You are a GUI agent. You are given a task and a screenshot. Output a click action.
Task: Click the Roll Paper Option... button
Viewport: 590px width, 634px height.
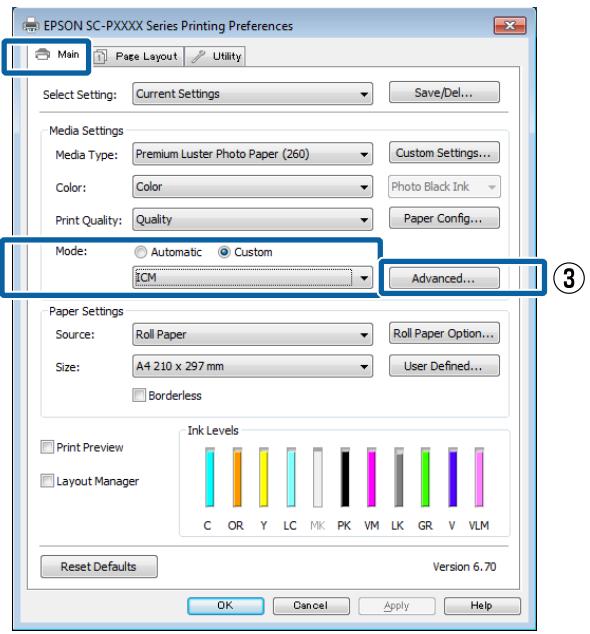444,333
